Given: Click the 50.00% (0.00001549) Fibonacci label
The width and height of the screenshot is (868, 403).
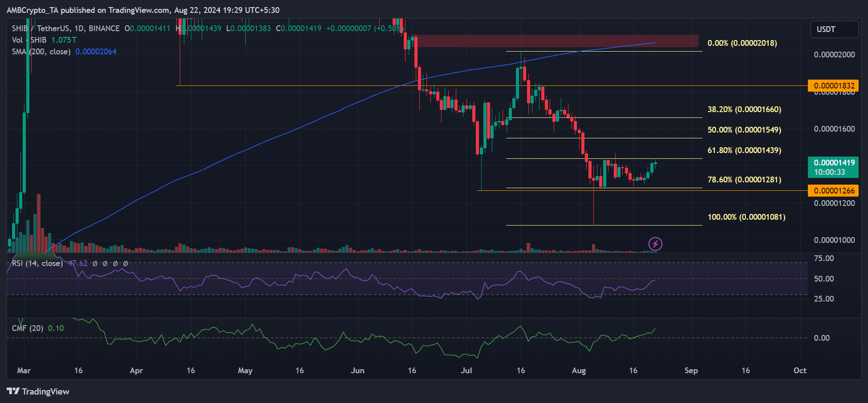Looking at the screenshot, I should click(x=744, y=130).
